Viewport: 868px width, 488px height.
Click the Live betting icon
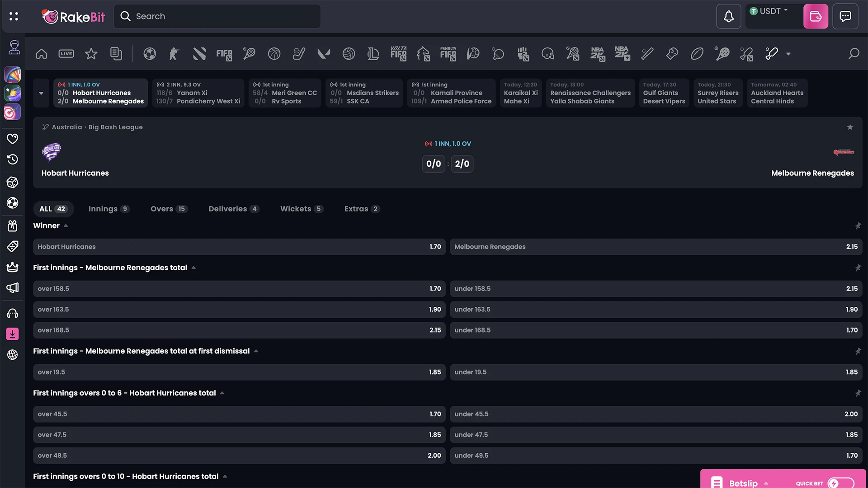click(66, 54)
